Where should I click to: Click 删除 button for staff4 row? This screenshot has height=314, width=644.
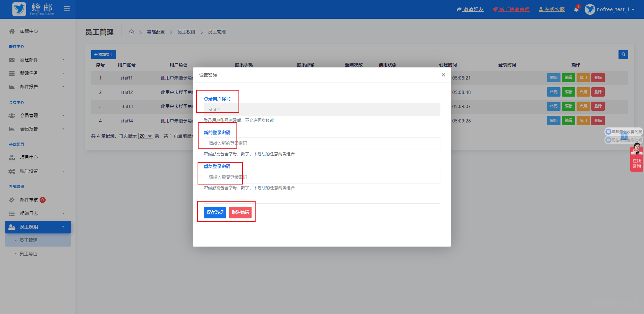pyautogui.click(x=598, y=120)
